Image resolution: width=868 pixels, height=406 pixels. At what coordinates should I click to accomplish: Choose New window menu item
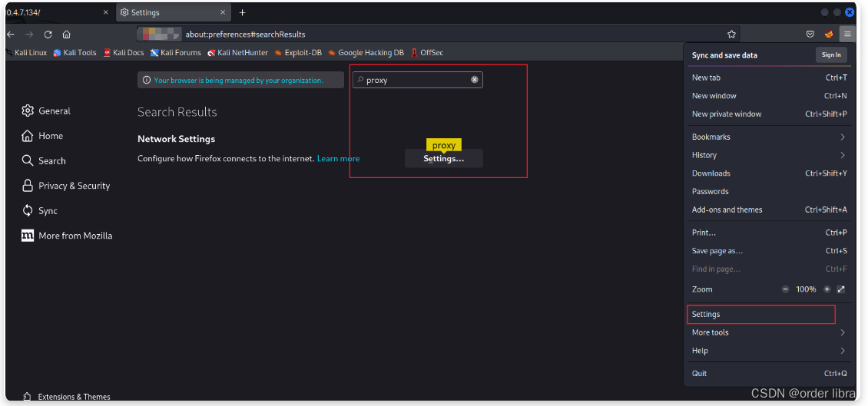[770, 96]
